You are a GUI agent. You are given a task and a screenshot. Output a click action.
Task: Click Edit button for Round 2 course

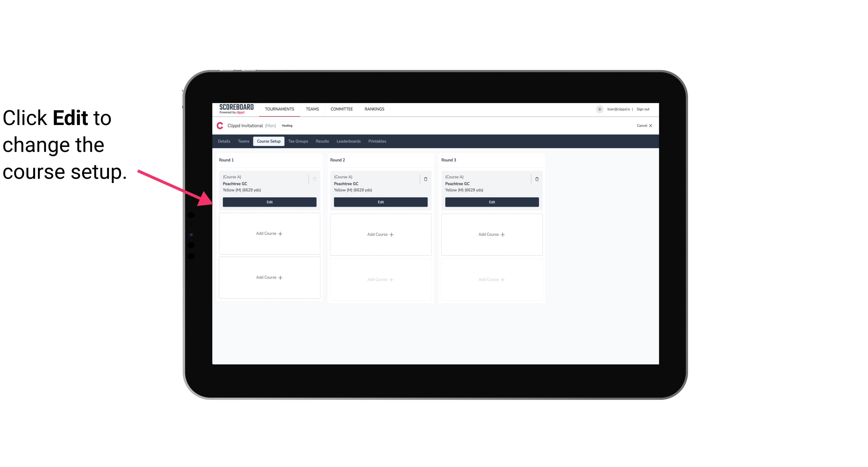(380, 202)
